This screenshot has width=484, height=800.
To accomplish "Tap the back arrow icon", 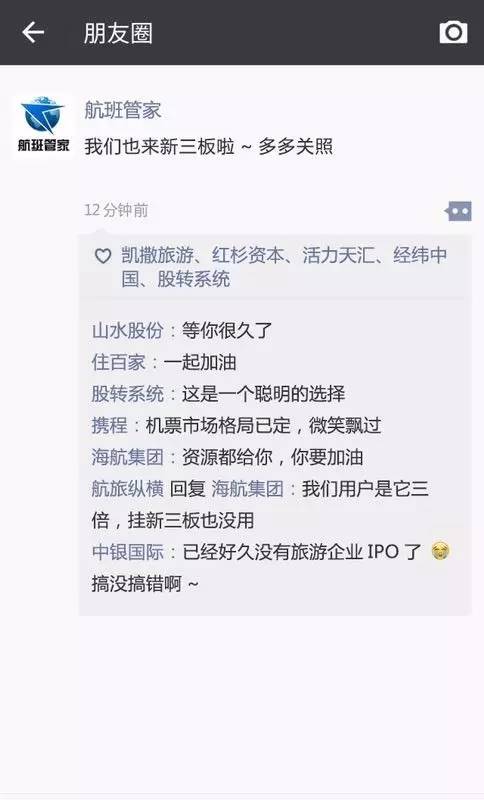I will pyautogui.click(x=33, y=33).
